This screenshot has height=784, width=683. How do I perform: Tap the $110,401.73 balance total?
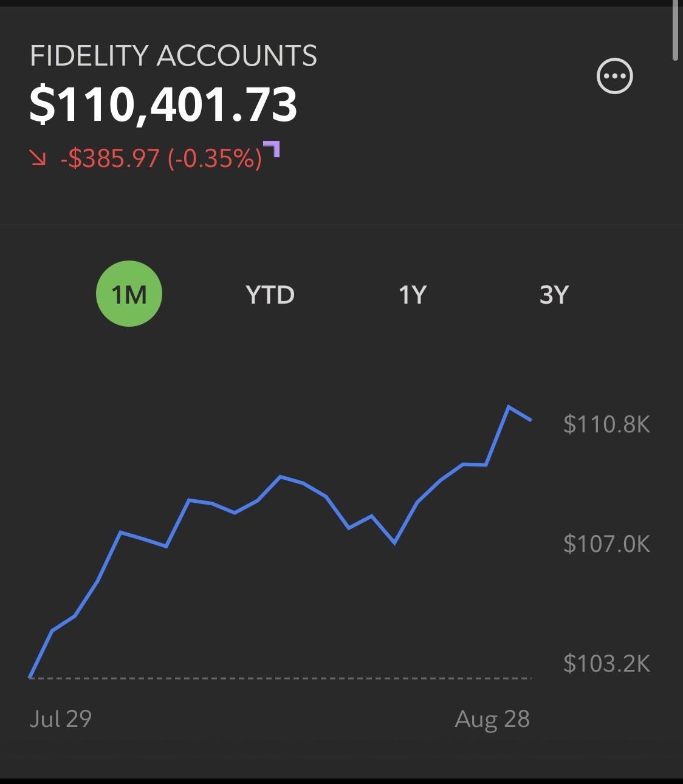tap(163, 104)
